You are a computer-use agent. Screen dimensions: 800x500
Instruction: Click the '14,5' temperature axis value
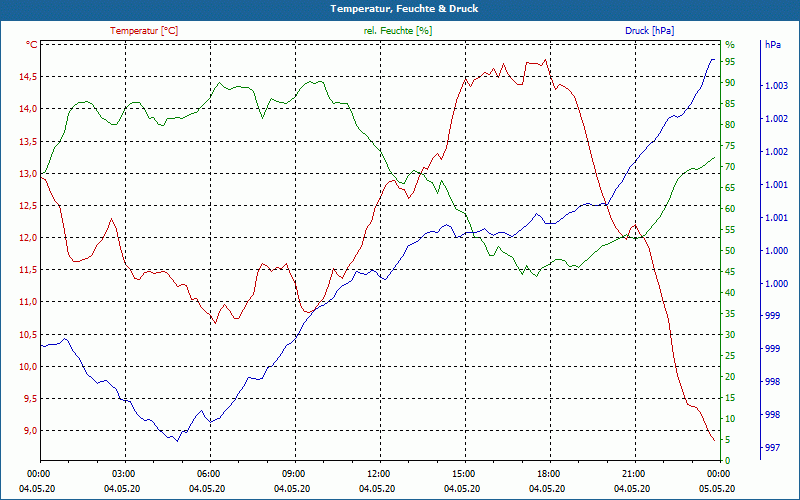(28, 77)
